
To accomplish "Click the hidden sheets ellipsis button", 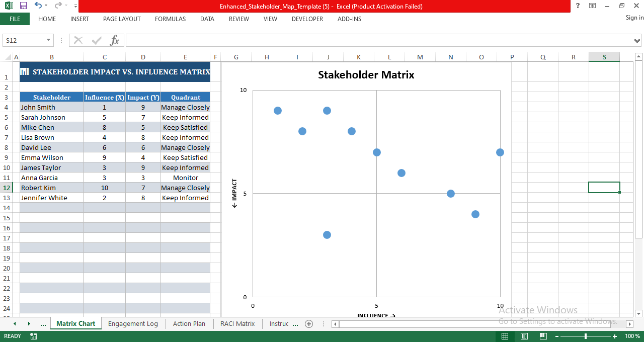I will tap(43, 324).
